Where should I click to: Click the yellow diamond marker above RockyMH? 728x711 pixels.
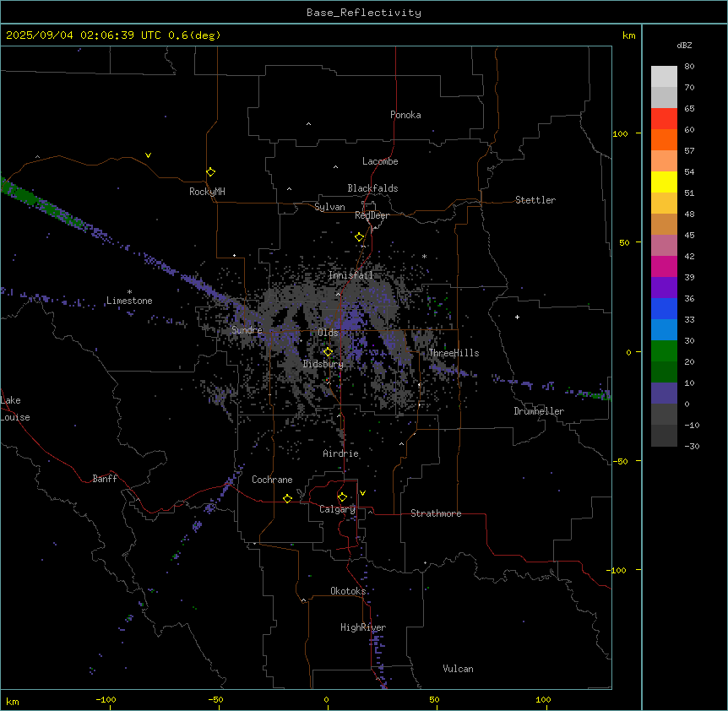point(210,172)
